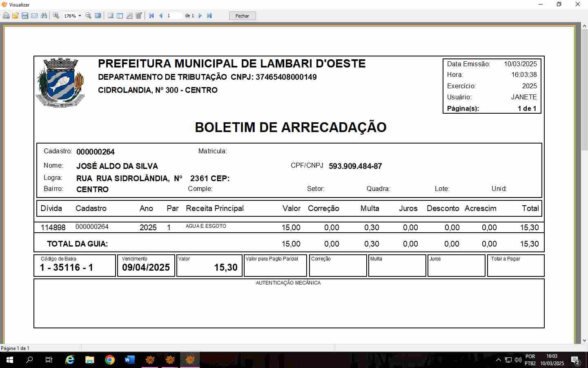The height and width of the screenshot is (368, 588).
Task: Open Find with the binoculars icon
Action: coord(44,16)
